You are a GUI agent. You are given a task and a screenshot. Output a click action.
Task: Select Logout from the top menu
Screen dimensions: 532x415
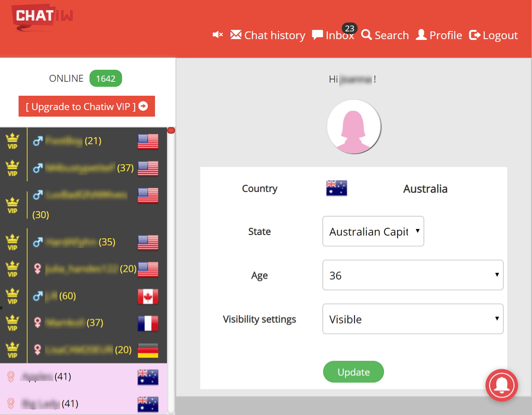tap(493, 35)
